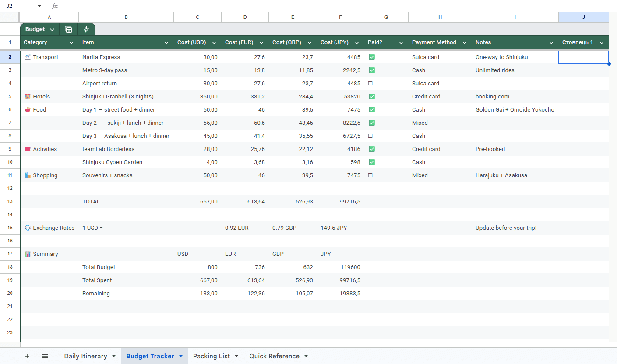Click the Hotels category emoji icon
The height and width of the screenshot is (364, 617).
pyautogui.click(x=28, y=97)
